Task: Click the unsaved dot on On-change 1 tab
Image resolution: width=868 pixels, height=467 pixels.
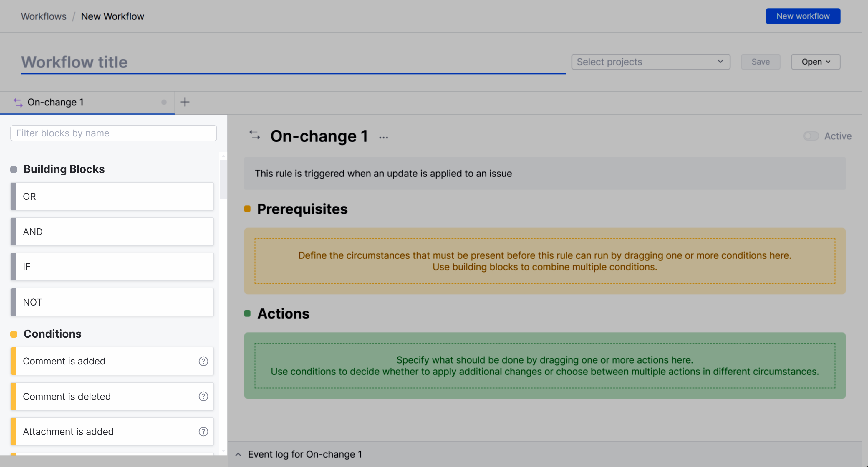Action: click(x=164, y=102)
